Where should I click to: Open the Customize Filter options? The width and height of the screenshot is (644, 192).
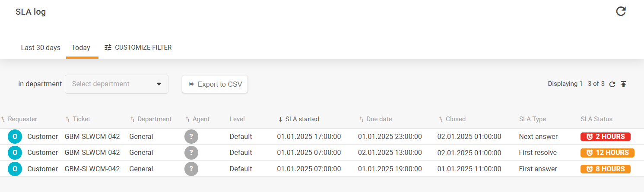[x=138, y=47]
